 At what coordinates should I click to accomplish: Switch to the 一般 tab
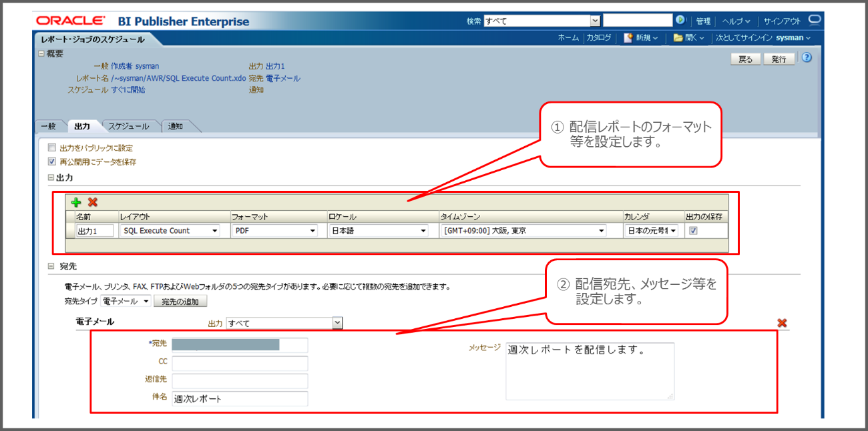[48, 126]
